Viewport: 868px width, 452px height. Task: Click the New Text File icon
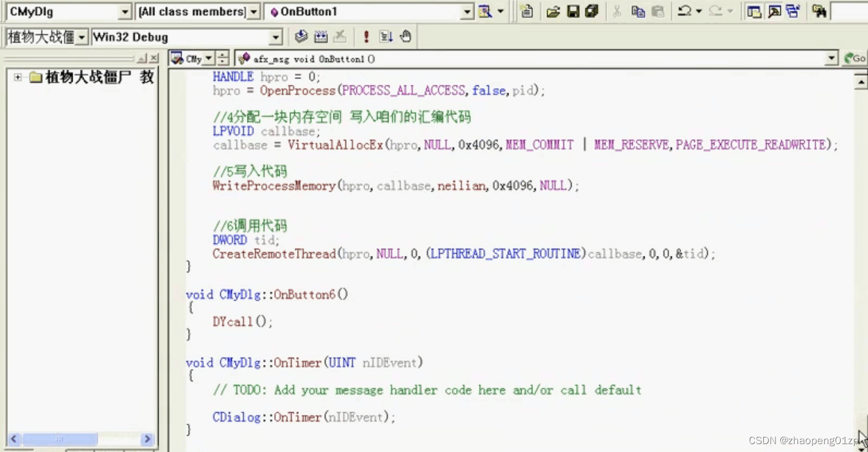(527, 11)
